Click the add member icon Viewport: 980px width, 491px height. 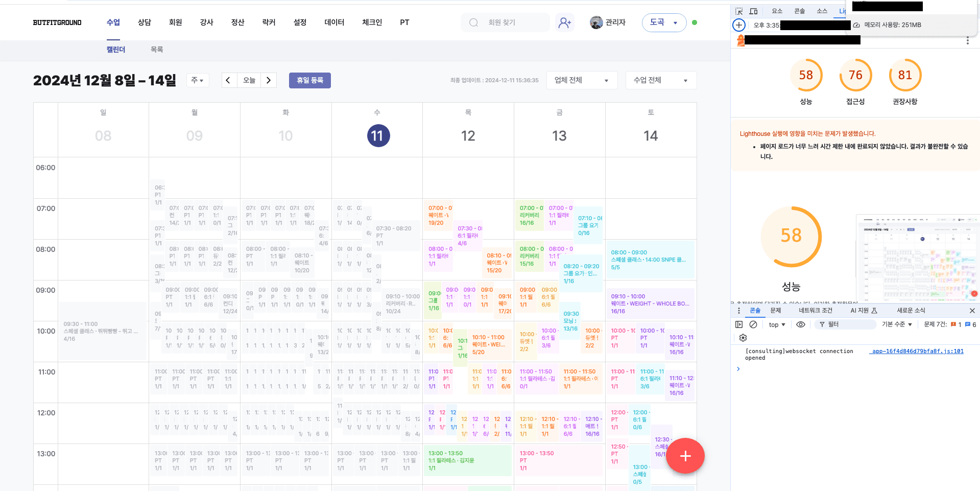564,22
